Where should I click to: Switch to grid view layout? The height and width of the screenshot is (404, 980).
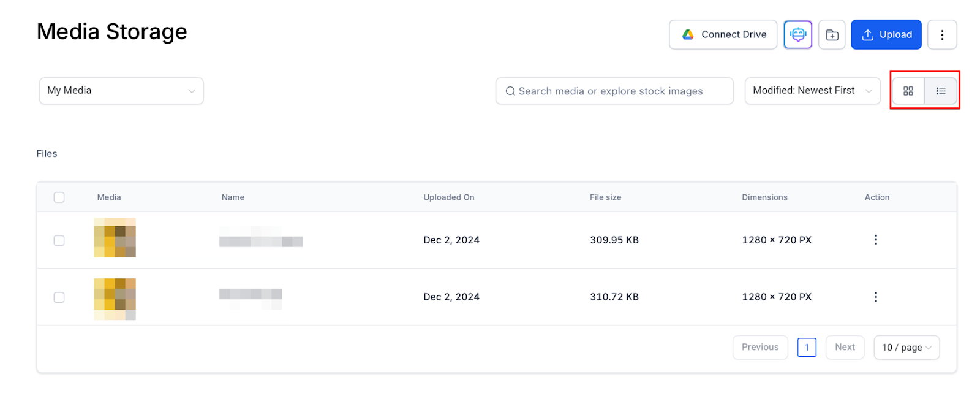tap(908, 91)
